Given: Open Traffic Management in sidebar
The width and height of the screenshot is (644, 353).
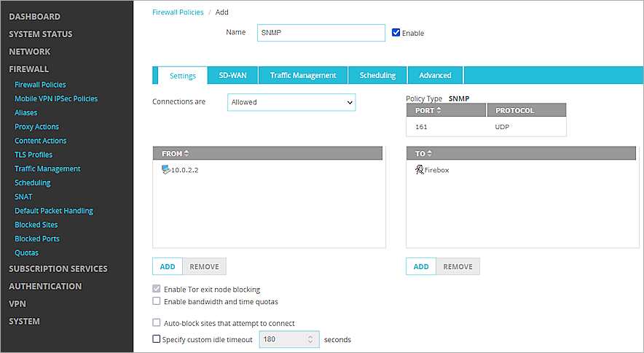Looking at the screenshot, I should pos(47,168).
